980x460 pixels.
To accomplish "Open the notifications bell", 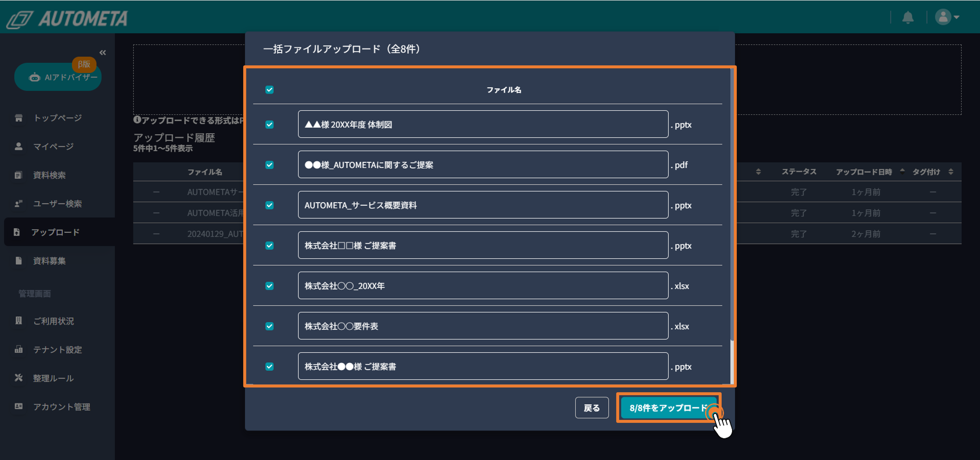I will [x=908, y=17].
